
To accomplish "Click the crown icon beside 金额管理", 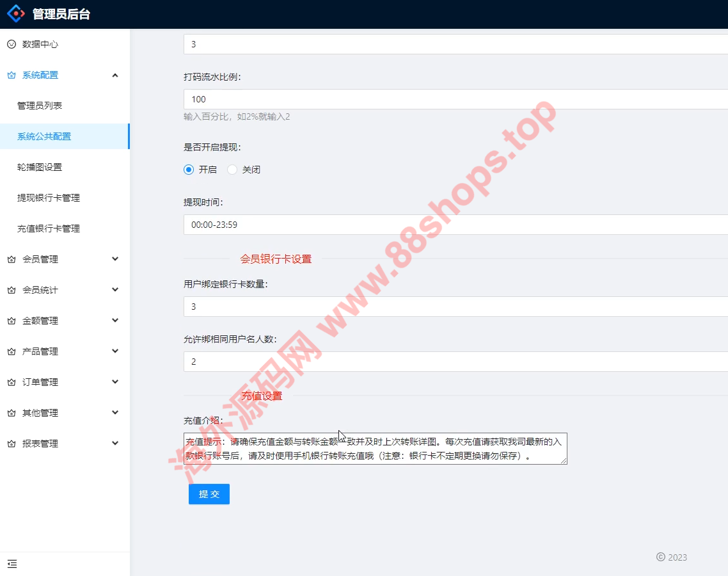I will (11, 321).
